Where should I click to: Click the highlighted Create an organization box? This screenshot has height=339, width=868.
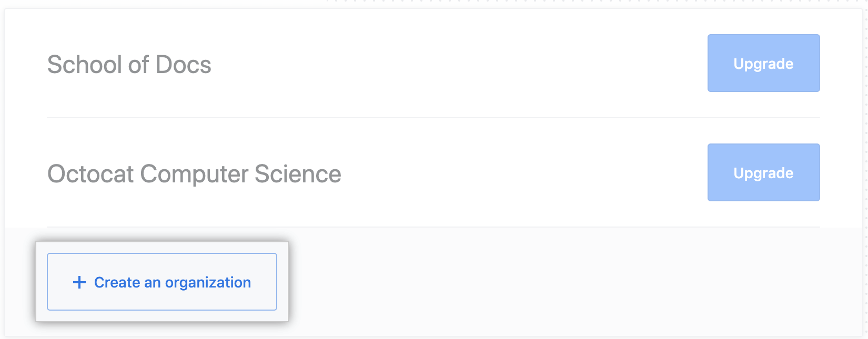click(x=162, y=282)
